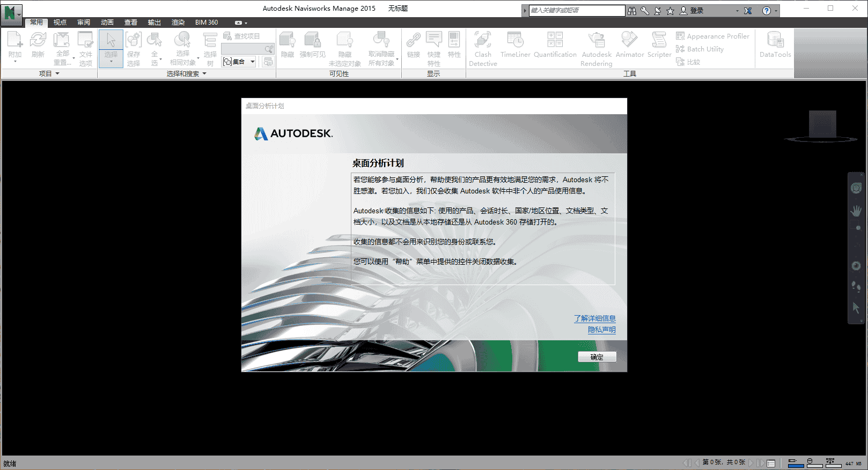
Task: Switch to the BIM 360 ribbon tab
Action: [x=207, y=23]
